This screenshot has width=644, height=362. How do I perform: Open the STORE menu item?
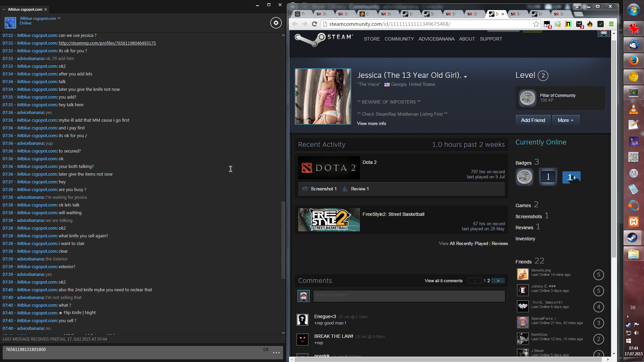(x=372, y=39)
